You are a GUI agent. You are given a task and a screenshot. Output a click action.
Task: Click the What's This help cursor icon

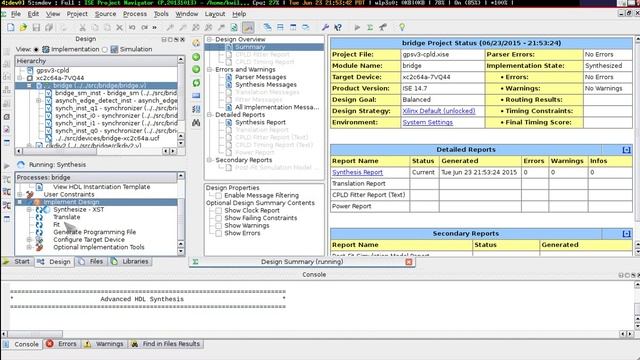(x=338, y=27)
